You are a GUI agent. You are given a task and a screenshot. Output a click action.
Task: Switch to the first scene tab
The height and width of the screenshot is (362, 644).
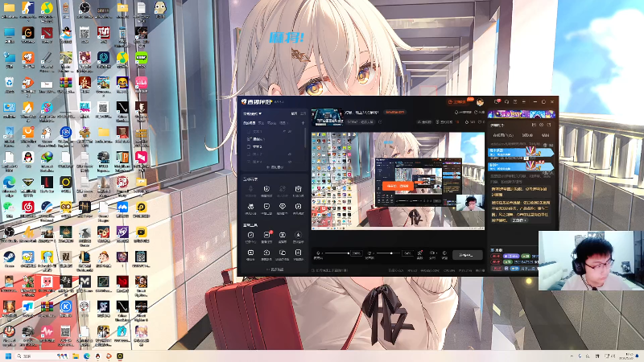coord(250,123)
